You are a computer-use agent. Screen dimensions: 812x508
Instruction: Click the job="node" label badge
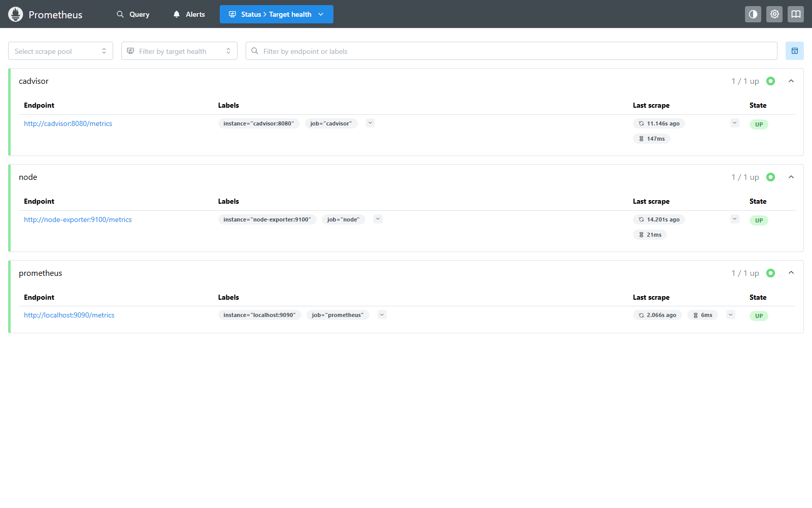click(x=344, y=219)
